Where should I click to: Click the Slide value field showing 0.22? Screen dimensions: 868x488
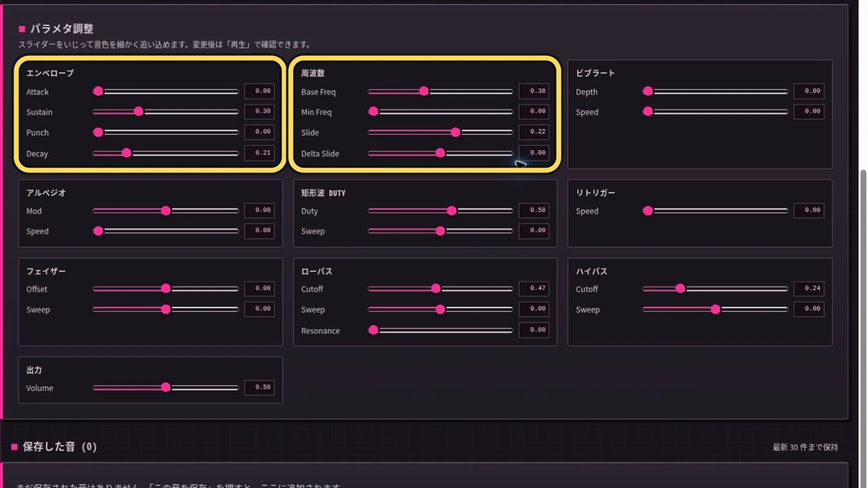[534, 132]
